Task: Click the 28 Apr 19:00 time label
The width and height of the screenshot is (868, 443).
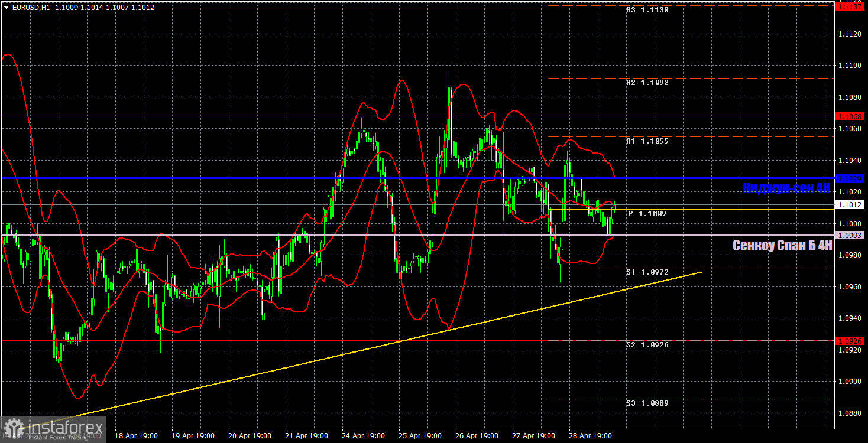Action: click(591, 436)
